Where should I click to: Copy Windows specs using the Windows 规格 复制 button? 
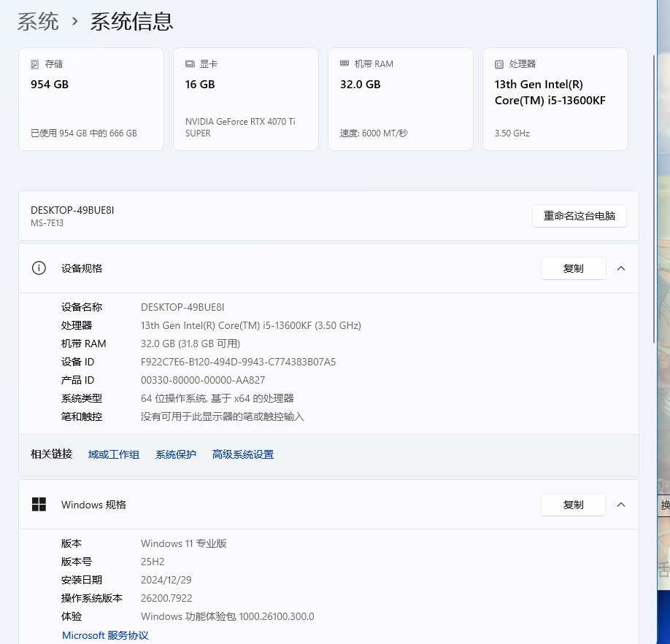573,505
